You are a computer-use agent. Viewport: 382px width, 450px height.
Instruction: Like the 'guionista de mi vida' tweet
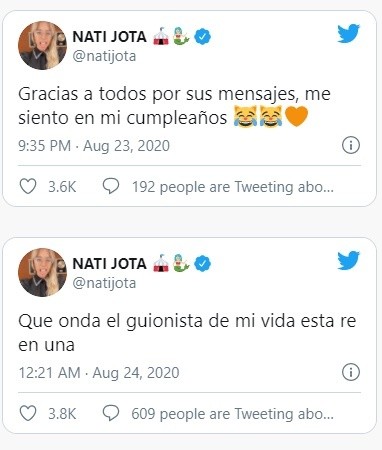(28, 413)
